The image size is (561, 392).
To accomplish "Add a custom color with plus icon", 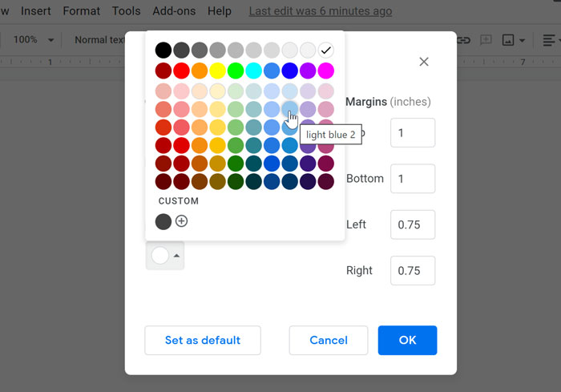I will (181, 221).
